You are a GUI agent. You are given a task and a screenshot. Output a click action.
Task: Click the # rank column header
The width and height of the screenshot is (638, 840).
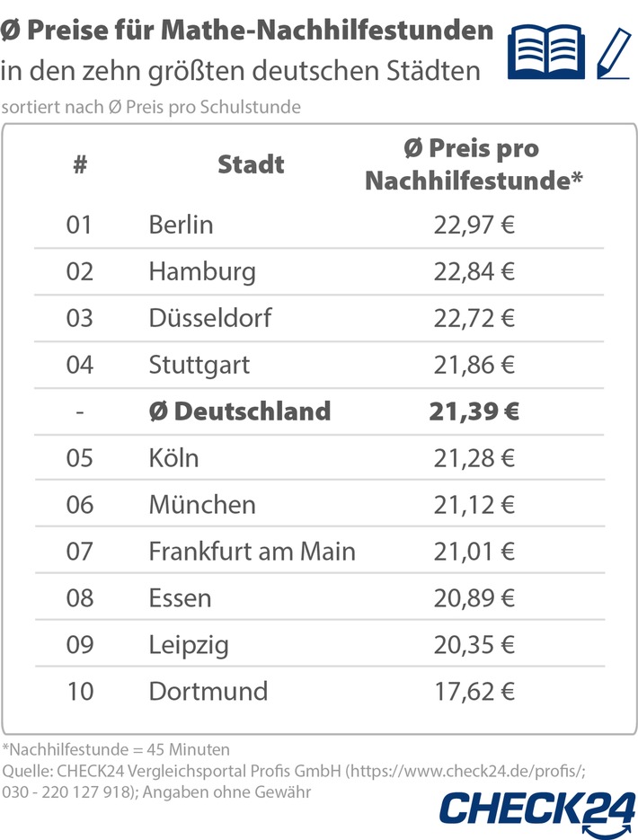tap(79, 165)
